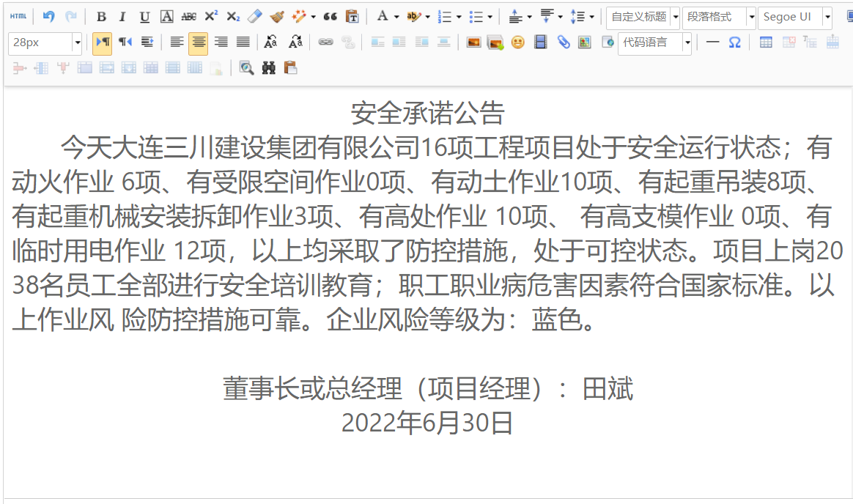This screenshot has height=504, width=853.
Task: Open the text highlight color arrow
Action: pos(427,17)
